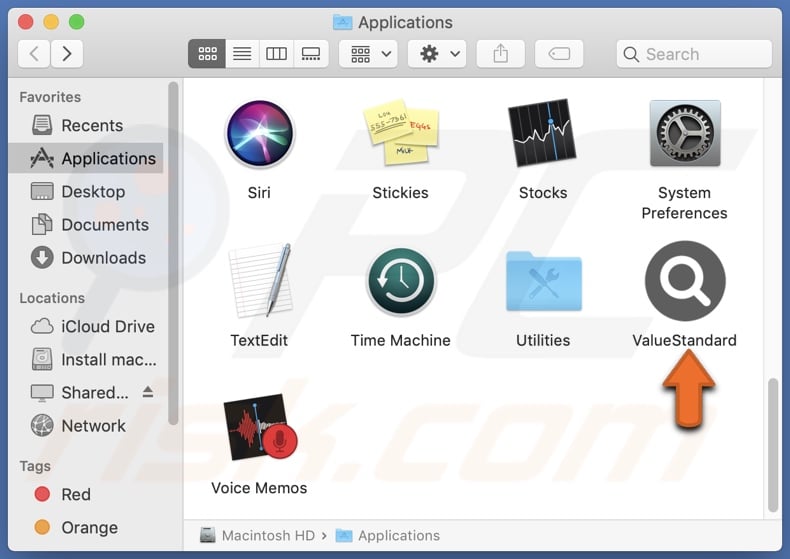790x559 pixels.
Task: Open the Install mac... volume in sidebar
Action: point(86,360)
